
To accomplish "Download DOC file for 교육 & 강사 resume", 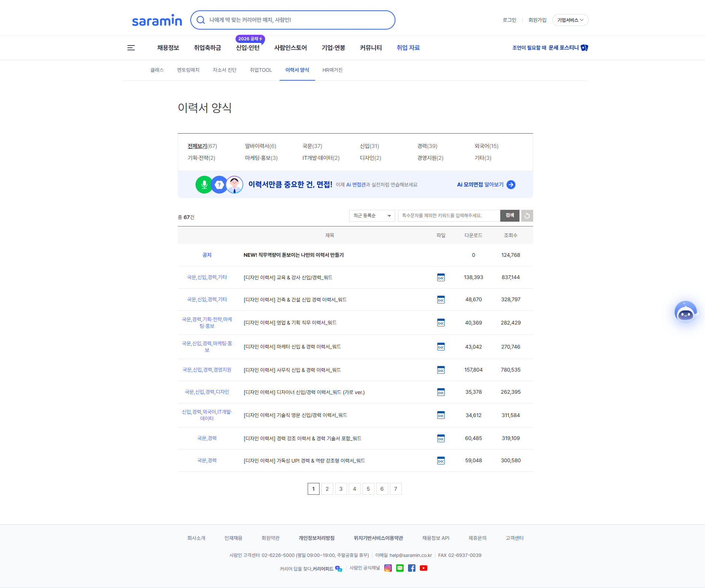I will click(x=441, y=277).
